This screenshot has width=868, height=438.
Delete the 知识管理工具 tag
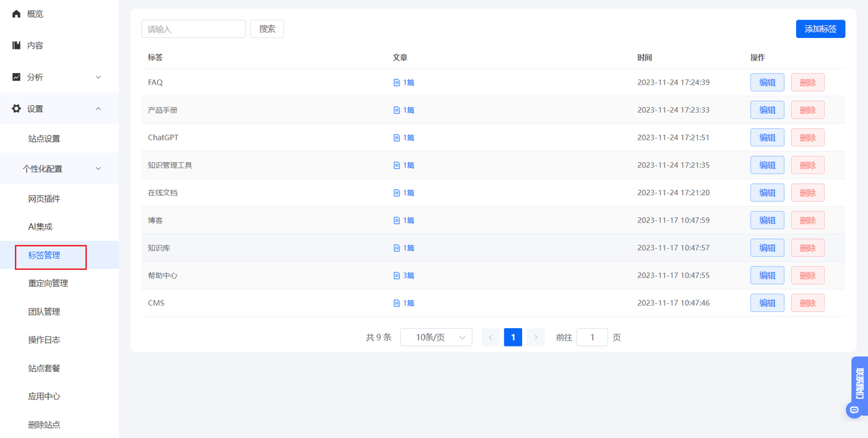808,165
